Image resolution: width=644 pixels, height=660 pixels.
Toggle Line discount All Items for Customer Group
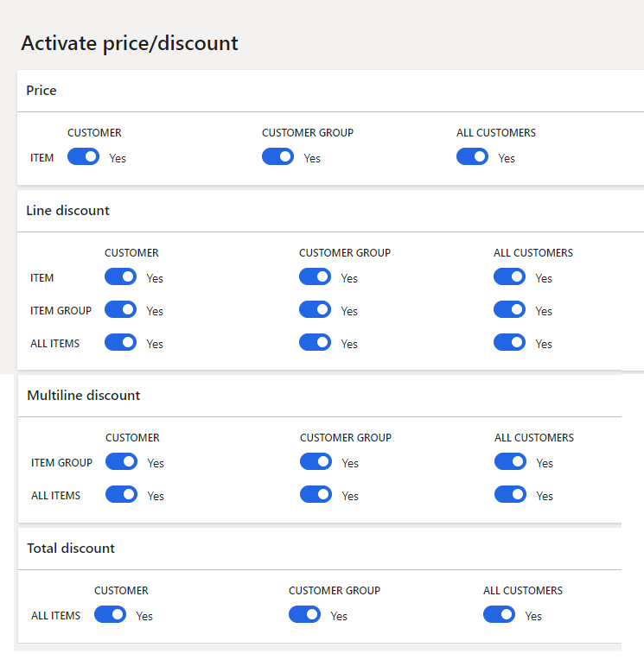(x=315, y=343)
